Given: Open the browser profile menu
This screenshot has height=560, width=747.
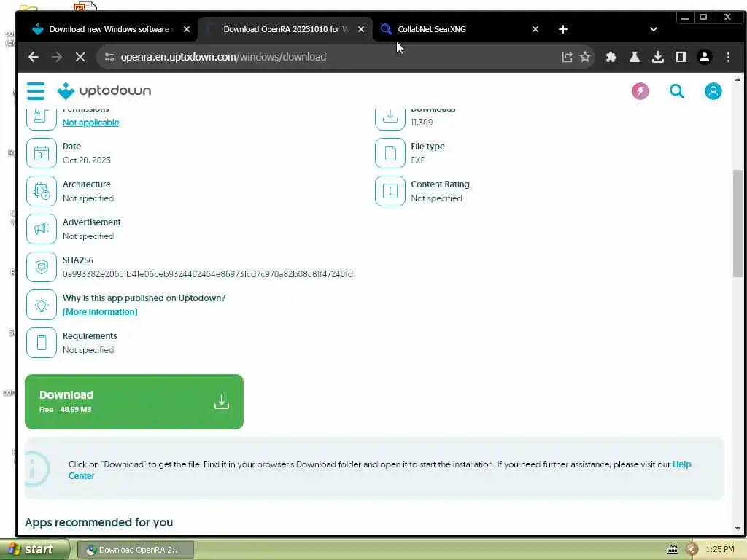Looking at the screenshot, I should pos(704,57).
